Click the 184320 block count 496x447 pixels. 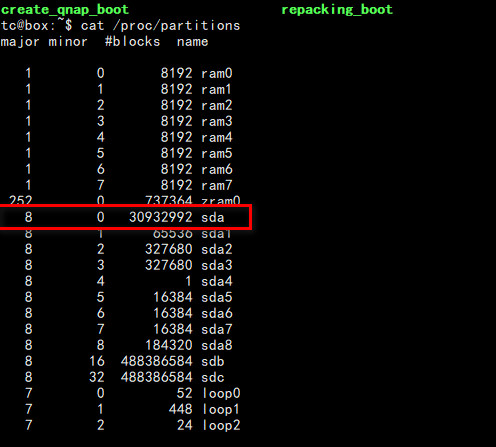tap(169, 345)
